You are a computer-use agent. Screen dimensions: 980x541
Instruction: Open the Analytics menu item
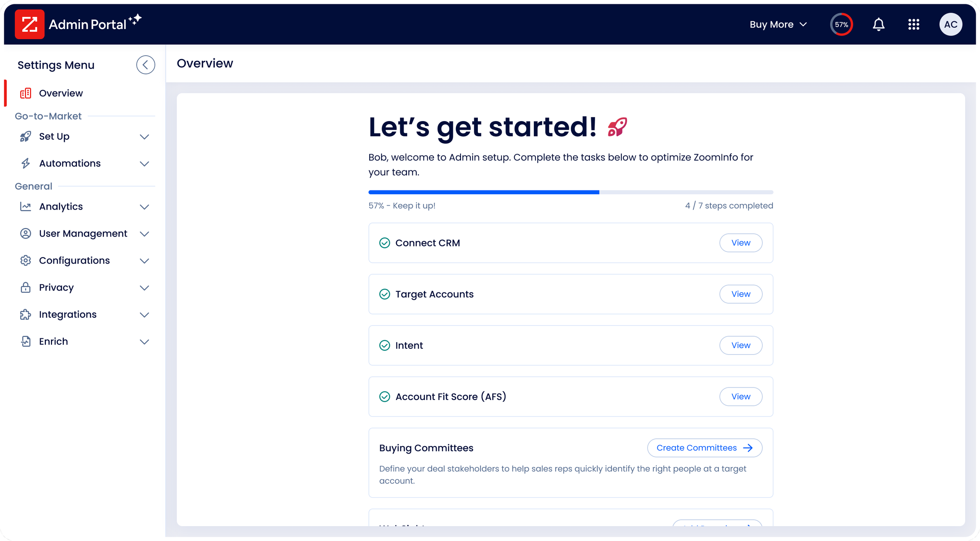[61, 206]
